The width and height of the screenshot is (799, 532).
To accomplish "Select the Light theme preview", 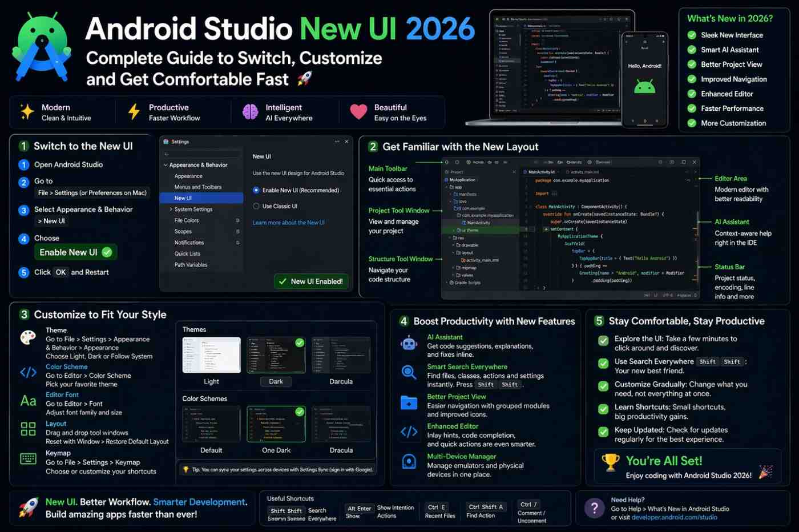I will pyautogui.click(x=211, y=355).
